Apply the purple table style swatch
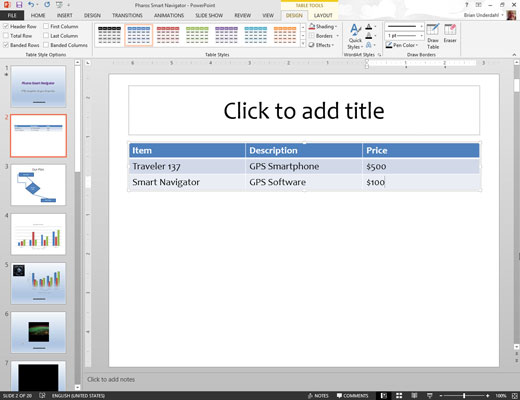Viewport: 520px width, 400px height. coord(226,35)
